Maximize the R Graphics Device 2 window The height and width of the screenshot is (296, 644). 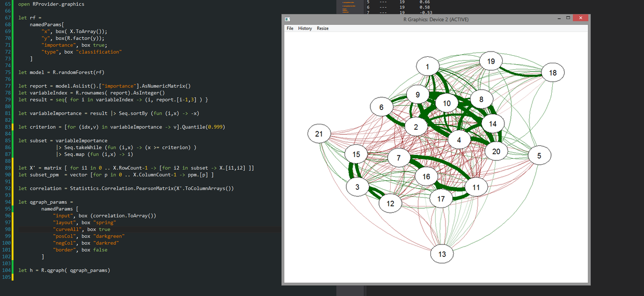tap(569, 19)
